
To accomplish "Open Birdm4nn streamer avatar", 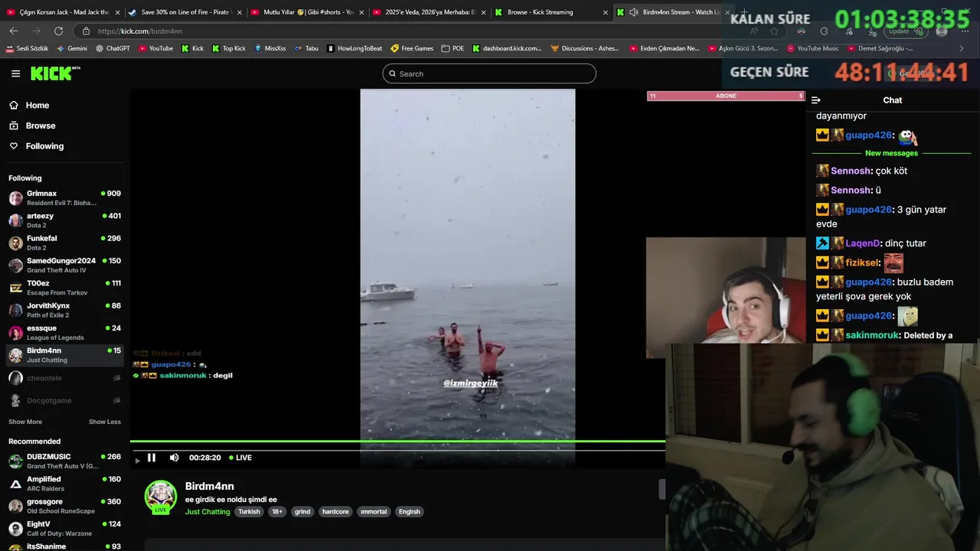I will 161,497.
